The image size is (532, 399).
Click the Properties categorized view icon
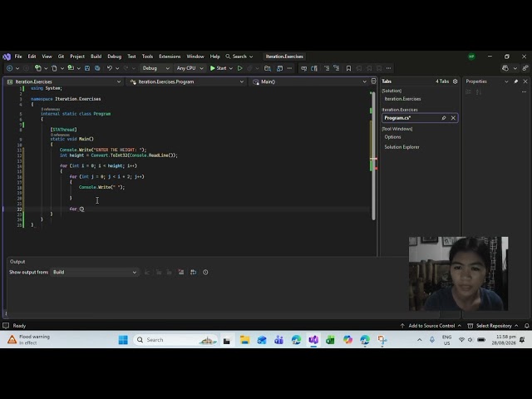point(468,92)
